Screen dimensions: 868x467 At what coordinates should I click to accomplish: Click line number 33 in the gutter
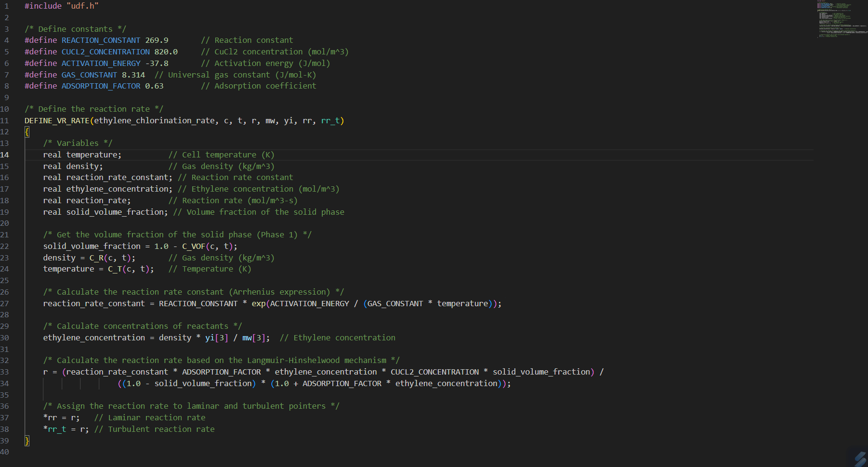[x=5, y=372]
